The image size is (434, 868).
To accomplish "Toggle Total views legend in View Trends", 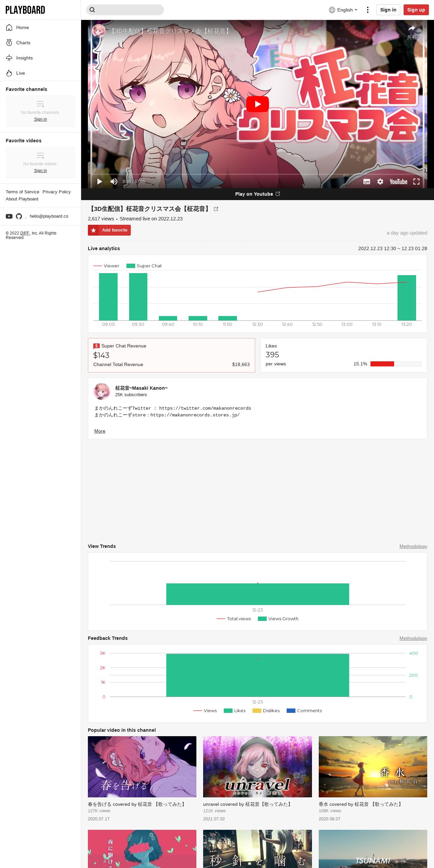I will click(234, 619).
